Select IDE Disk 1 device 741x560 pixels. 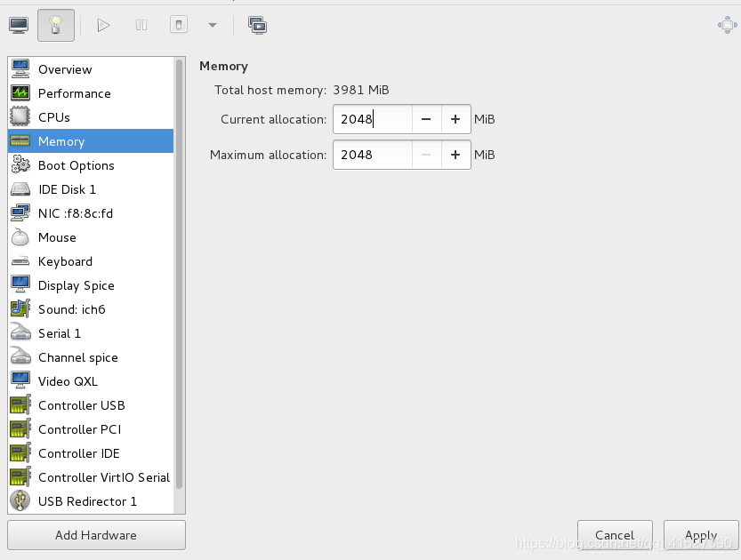point(91,189)
